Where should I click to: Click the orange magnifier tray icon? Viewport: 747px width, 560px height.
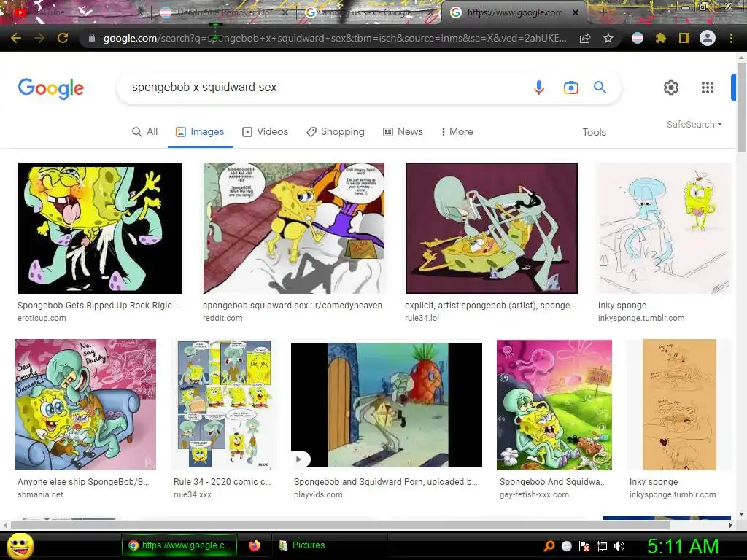(x=549, y=546)
